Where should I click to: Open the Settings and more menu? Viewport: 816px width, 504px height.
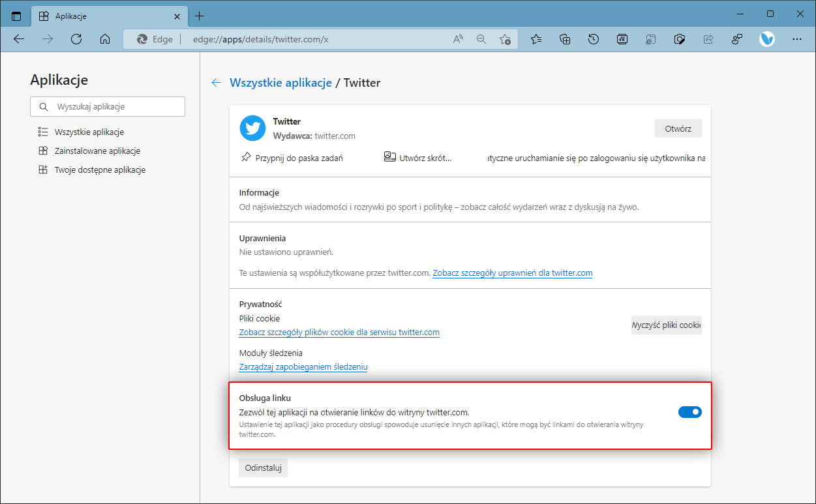(x=796, y=39)
